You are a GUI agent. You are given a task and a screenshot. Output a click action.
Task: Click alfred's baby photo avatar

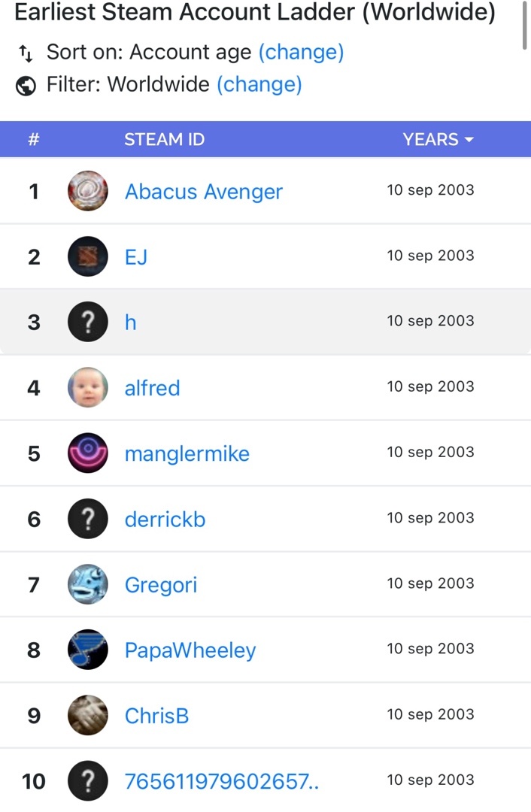coord(88,388)
